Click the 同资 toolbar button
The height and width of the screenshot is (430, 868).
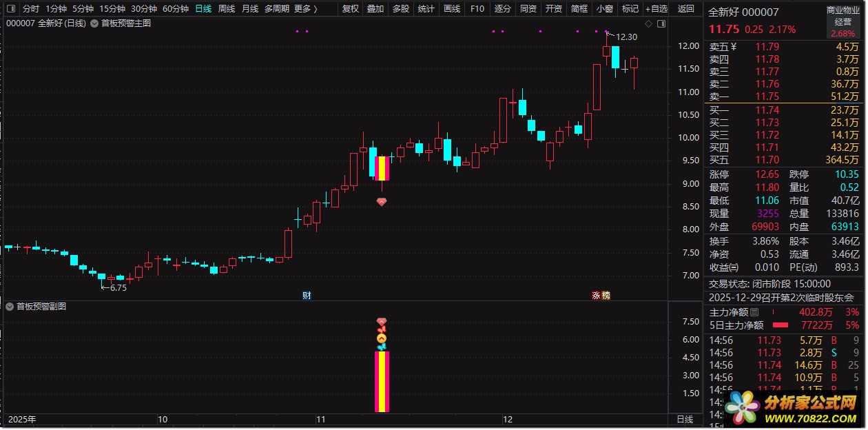click(528, 9)
